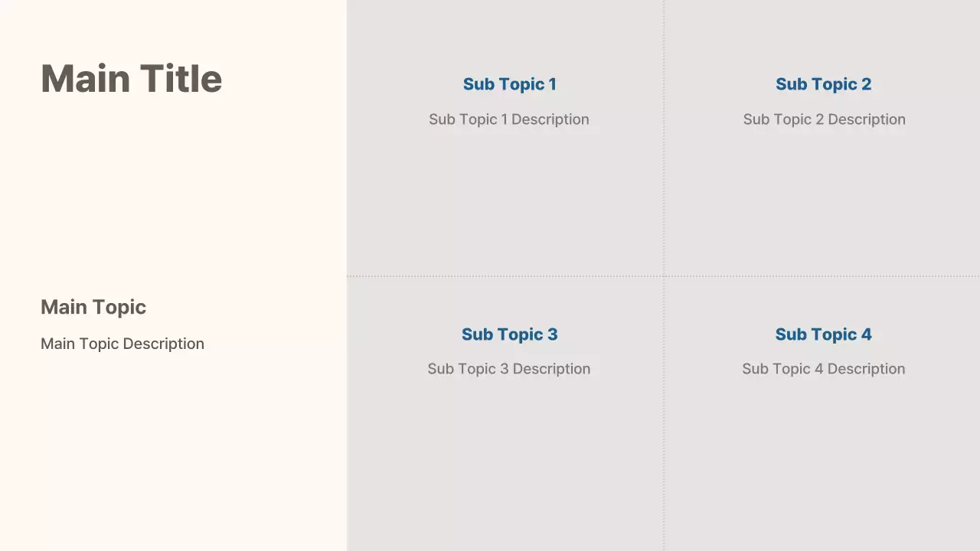
Task: Click the Sub Topic 1 Description text
Action: coord(509,119)
